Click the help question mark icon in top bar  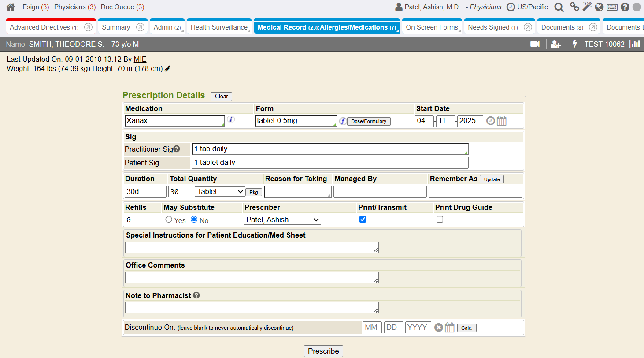[x=625, y=7]
